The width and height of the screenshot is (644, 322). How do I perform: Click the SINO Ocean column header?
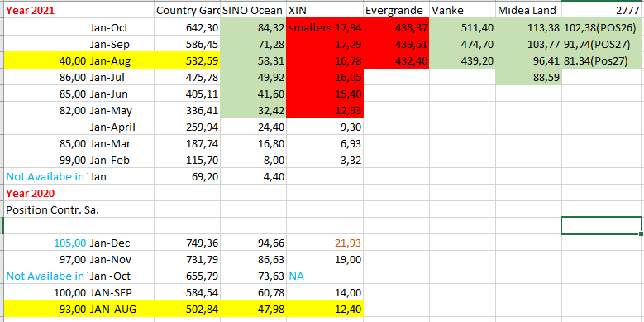[x=253, y=10]
